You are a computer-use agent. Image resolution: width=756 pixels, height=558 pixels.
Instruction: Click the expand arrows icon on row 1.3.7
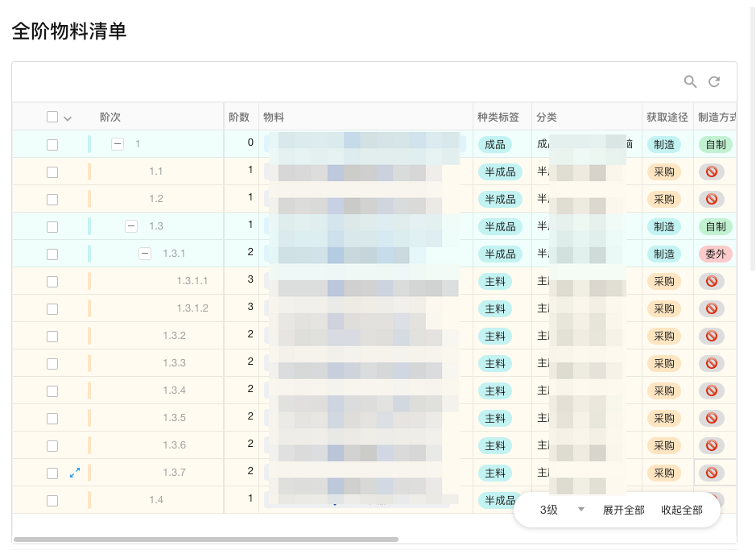tap(75, 473)
